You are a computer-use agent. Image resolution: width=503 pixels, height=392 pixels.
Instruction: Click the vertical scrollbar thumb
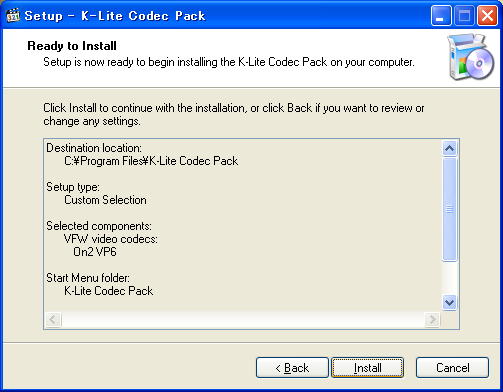(449, 209)
